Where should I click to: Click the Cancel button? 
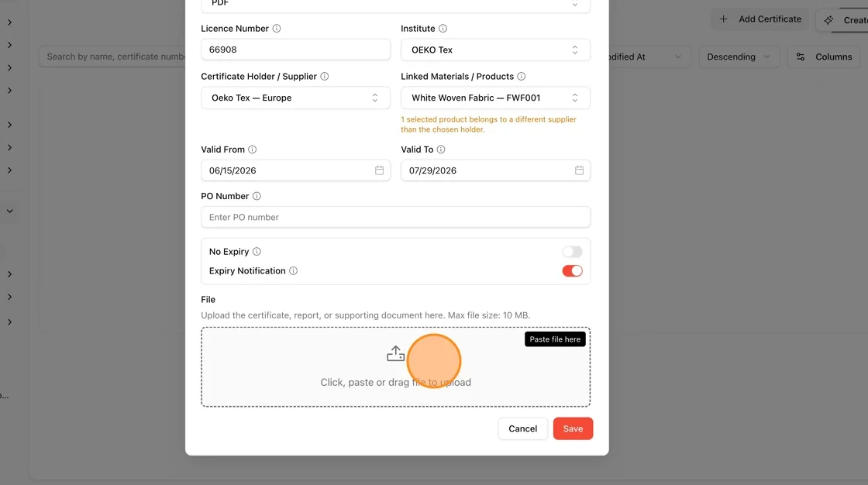pyautogui.click(x=522, y=428)
